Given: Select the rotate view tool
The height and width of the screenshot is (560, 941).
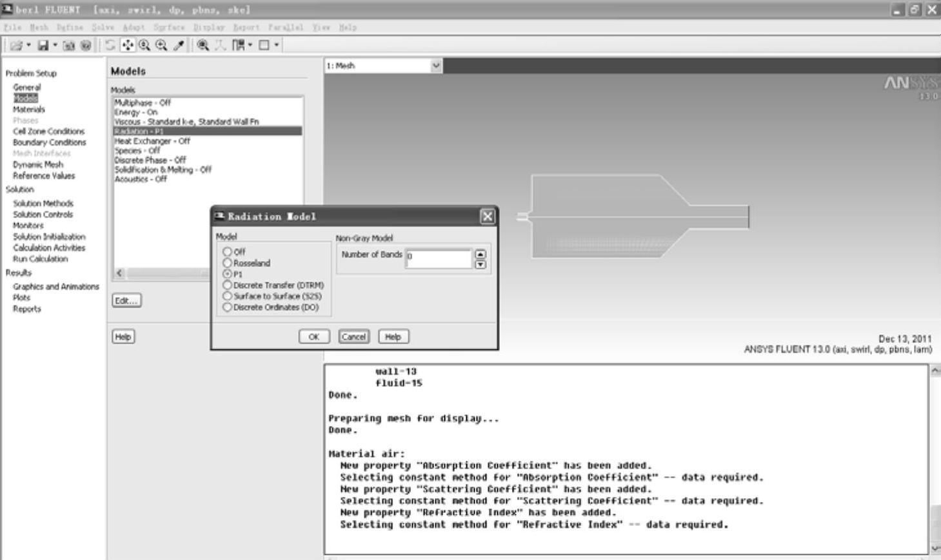Looking at the screenshot, I should 110,45.
